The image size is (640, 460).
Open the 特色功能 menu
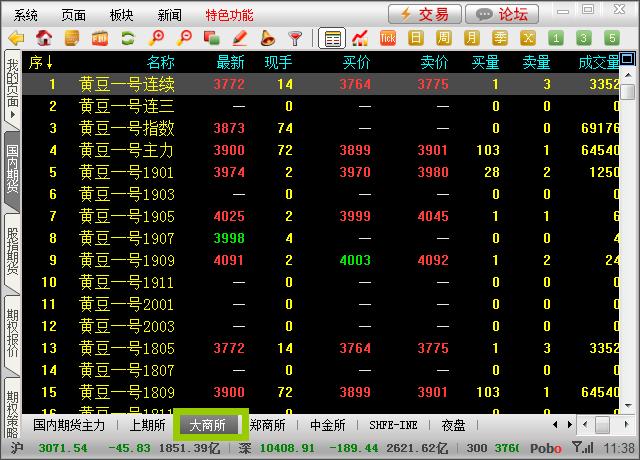tap(229, 15)
